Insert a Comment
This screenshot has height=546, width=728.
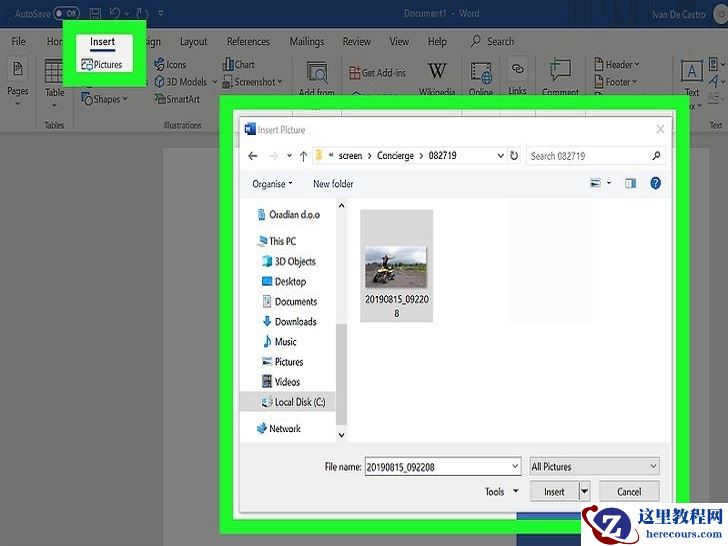[560, 77]
